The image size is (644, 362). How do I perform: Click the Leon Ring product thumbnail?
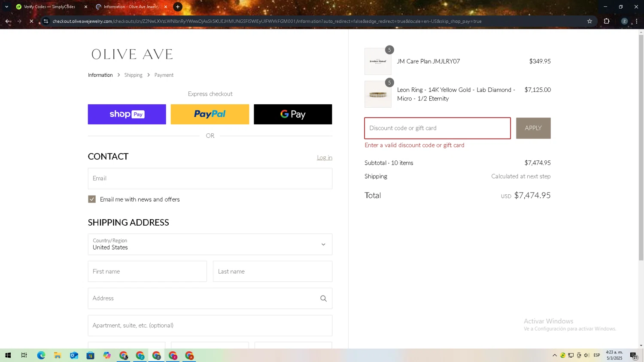pos(378,94)
